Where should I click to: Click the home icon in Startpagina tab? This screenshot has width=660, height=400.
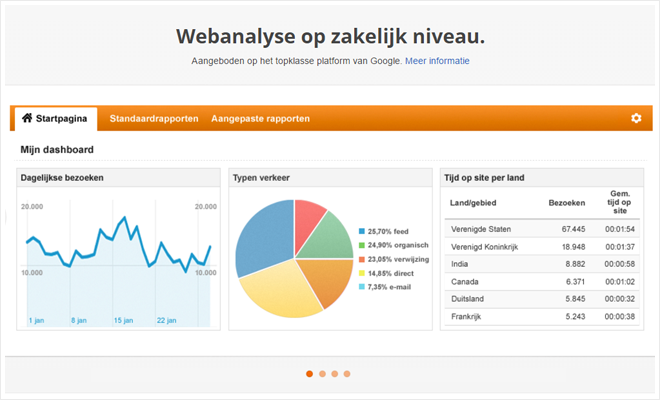(27, 118)
